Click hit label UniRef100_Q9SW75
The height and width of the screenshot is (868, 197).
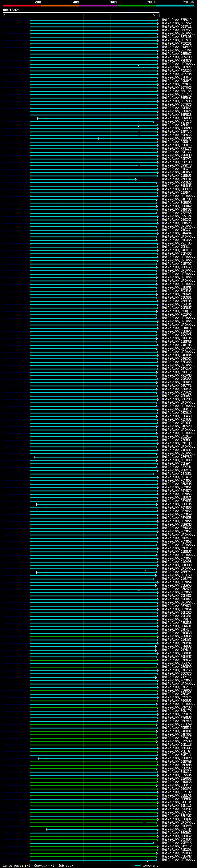(176, 714)
